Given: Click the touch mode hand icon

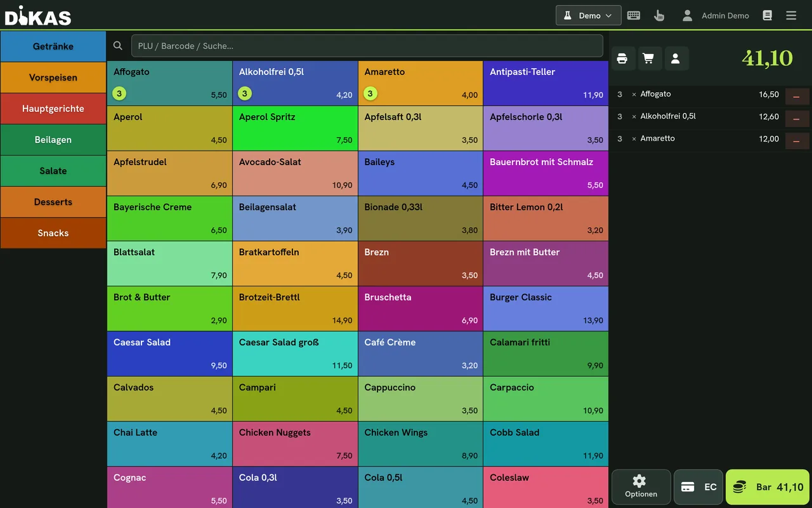Looking at the screenshot, I should pos(659,15).
